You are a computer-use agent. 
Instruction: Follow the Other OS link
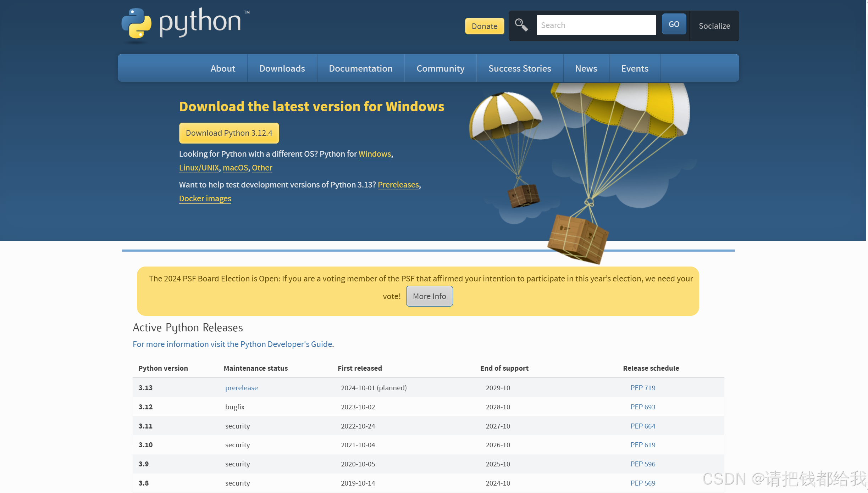[x=262, y=168]
